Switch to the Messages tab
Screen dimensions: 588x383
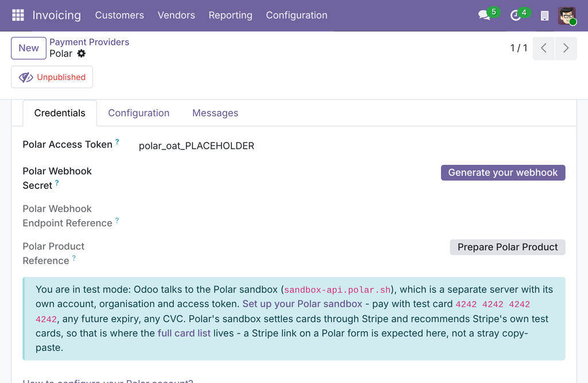click(215, 113)
